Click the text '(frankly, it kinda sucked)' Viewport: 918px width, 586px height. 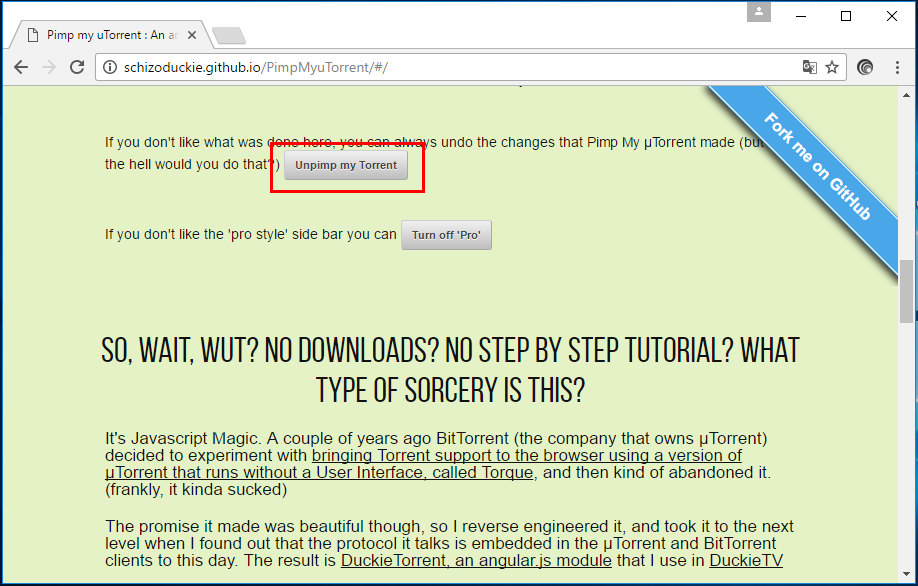196,489
